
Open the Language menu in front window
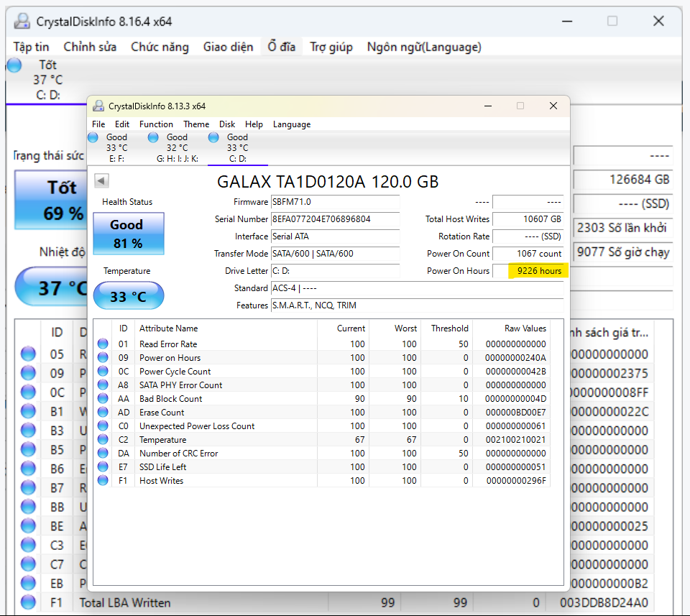[x=292, y=124]
